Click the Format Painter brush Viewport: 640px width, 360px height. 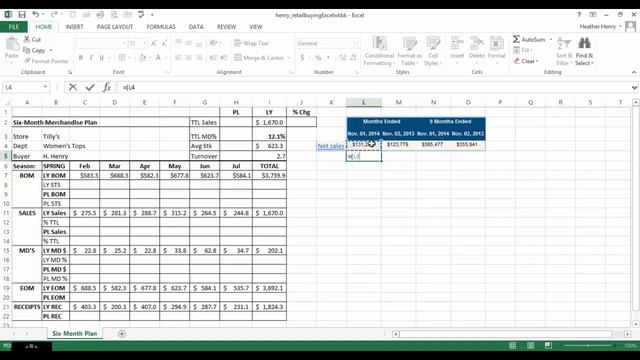pos(46,61)
